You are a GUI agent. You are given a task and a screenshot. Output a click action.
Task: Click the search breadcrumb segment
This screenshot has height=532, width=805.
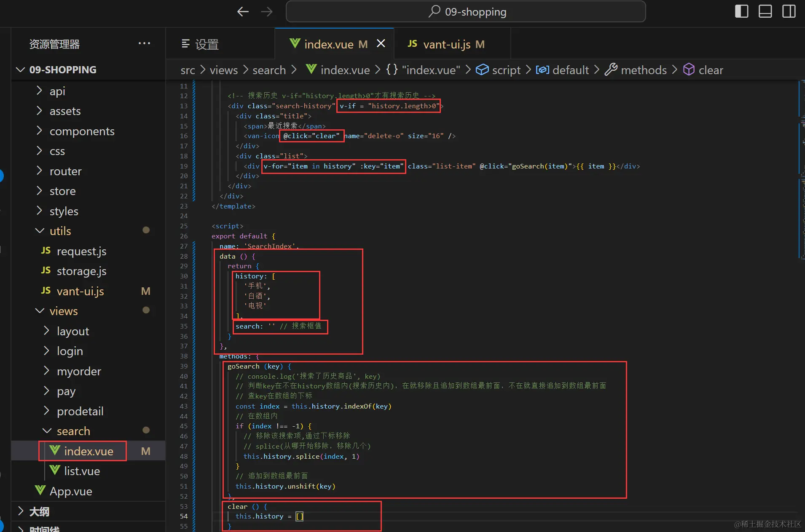pyautogui.click(x=269, y=70)
